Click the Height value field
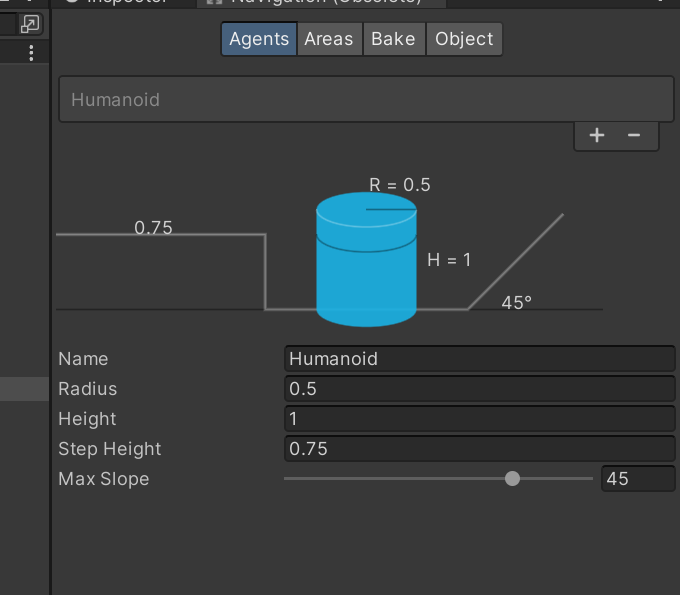 point(480,418)
